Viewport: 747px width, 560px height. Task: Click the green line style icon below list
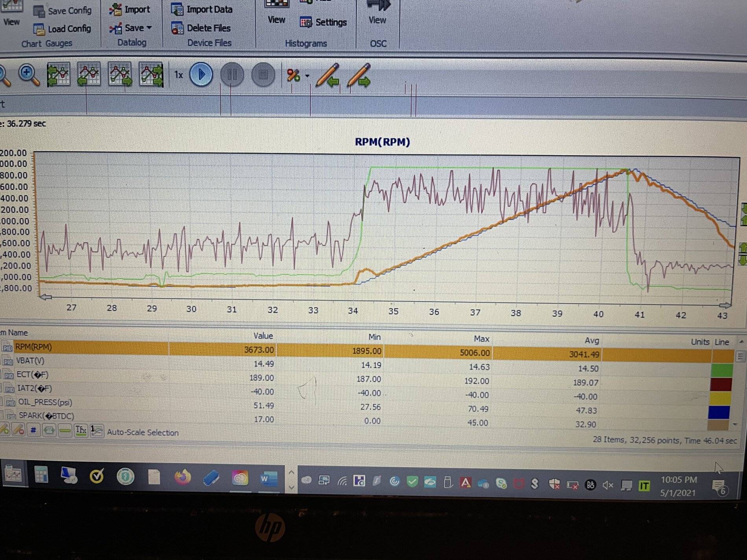[x=65, y=431]
